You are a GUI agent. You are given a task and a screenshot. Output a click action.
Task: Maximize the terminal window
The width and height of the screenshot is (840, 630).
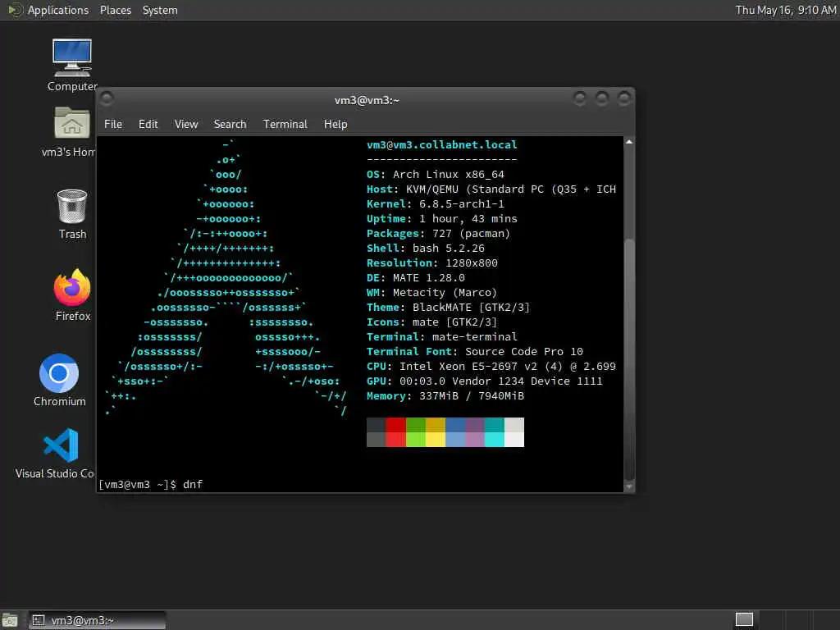tap(601, 98)
